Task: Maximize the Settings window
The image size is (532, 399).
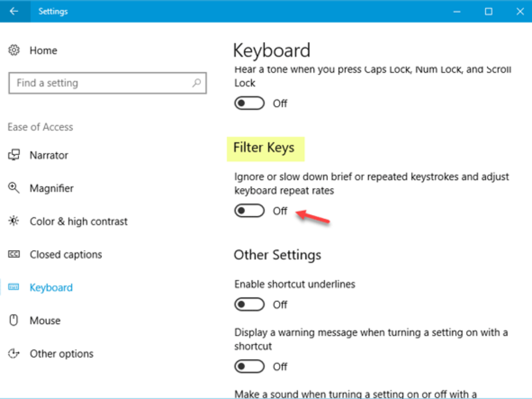Action: point(489,12)
